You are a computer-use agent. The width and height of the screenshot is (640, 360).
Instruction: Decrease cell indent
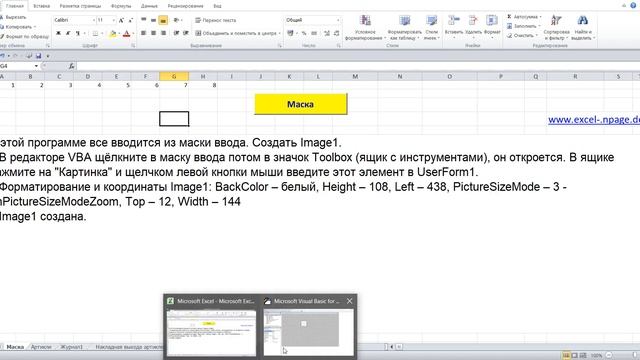click(176, 33)
